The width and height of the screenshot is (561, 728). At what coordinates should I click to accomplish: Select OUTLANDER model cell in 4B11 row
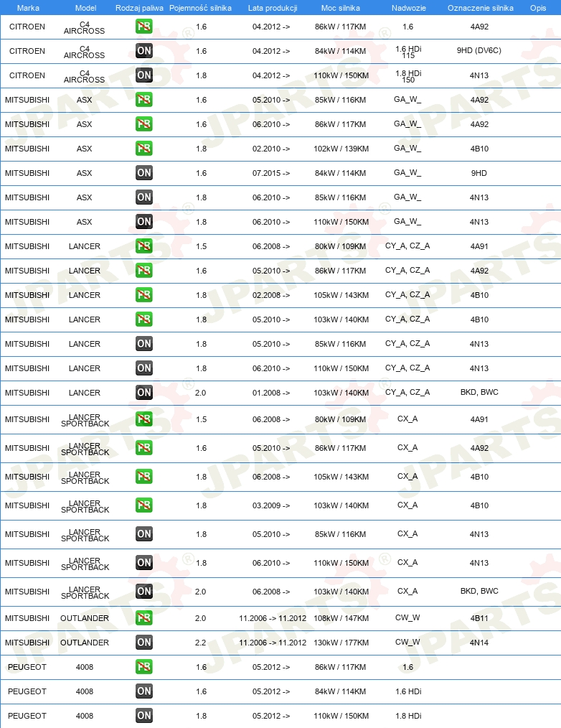[85, 618]
